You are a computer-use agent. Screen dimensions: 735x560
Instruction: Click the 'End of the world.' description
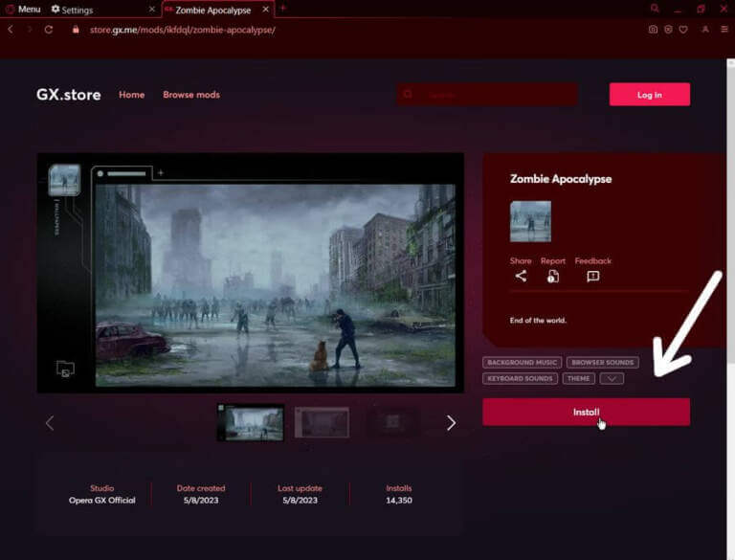[538, 321]
